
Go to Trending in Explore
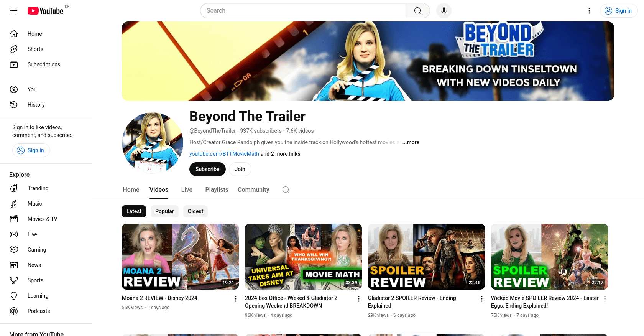click(x=38, y=188)
